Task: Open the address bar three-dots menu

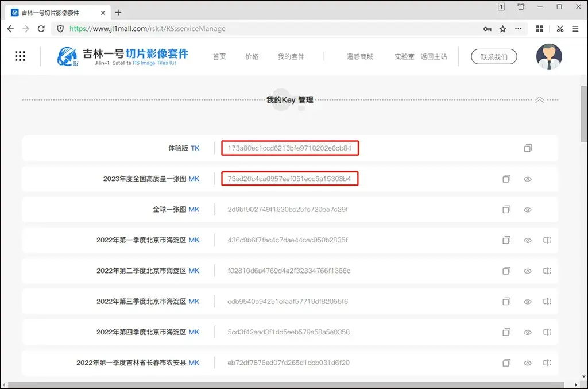Action: pyautogui.click(x=519, y=29)
